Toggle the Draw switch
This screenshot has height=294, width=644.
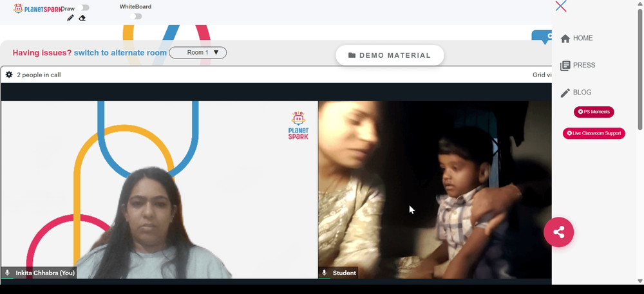[83, 7]
